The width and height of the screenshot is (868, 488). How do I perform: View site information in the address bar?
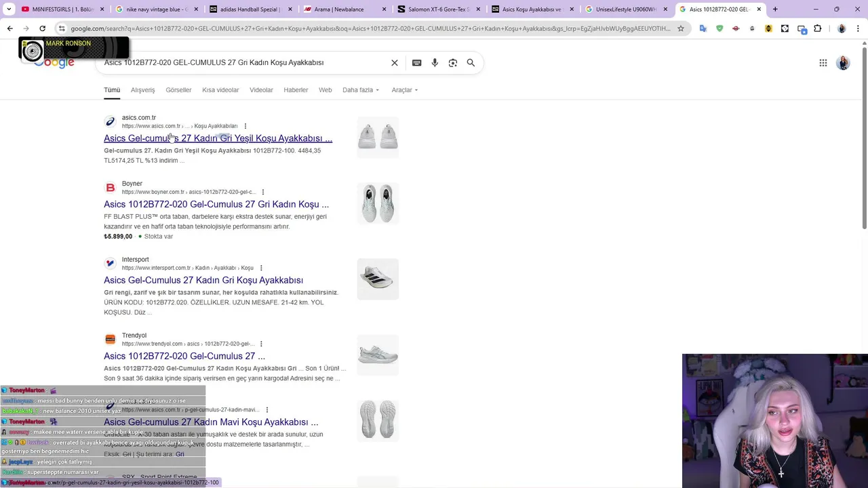click(62, 28)
